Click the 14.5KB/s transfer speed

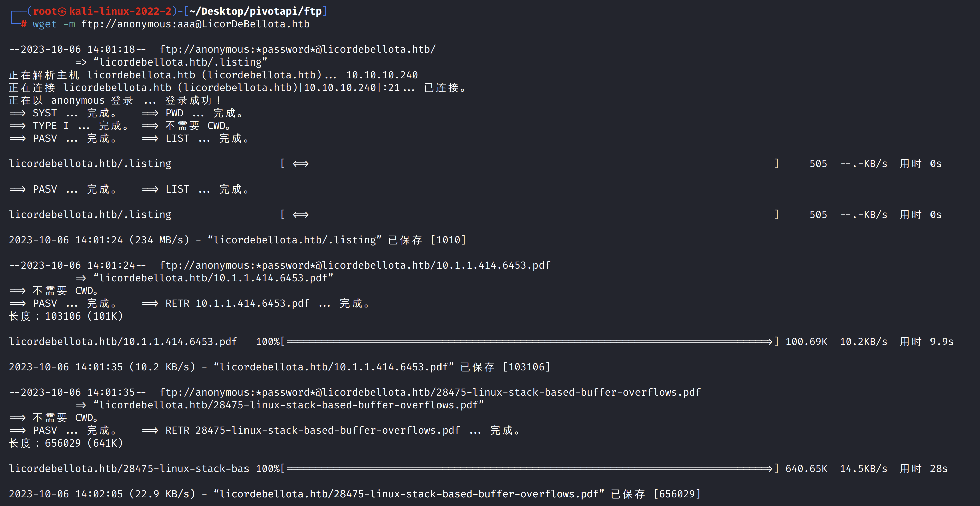coord(863,469)
